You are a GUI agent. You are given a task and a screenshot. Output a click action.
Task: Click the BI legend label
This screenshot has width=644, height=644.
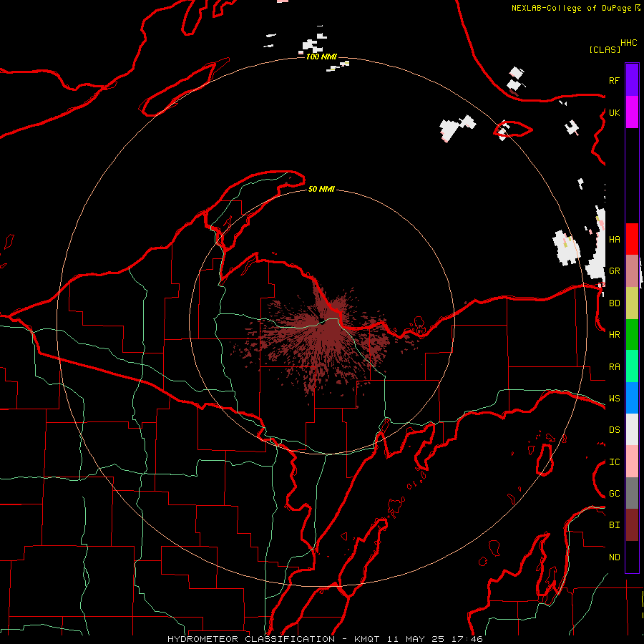click(x=614, y=525)
